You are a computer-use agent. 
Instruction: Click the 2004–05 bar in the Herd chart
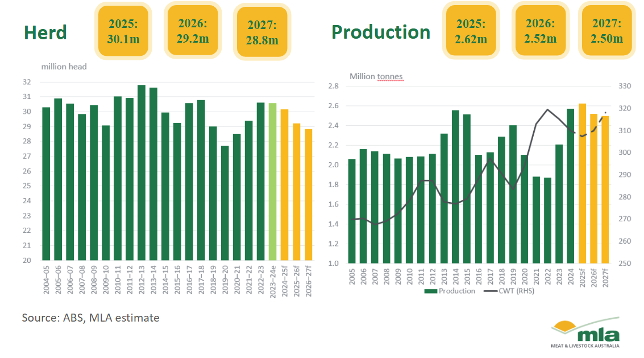46,183
